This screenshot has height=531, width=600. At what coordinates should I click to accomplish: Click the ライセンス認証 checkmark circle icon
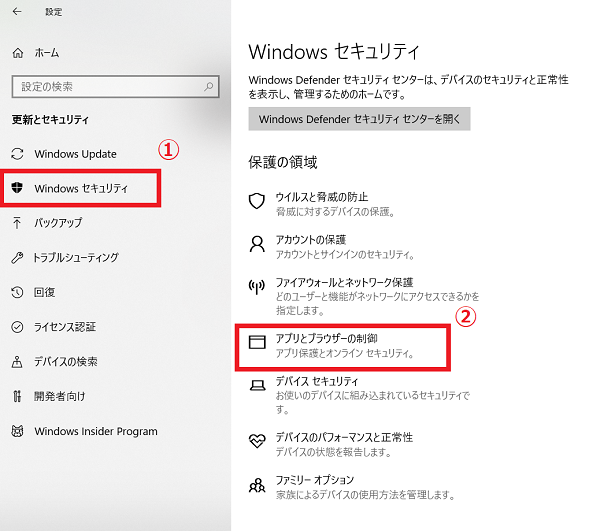(x=17, y=327)
